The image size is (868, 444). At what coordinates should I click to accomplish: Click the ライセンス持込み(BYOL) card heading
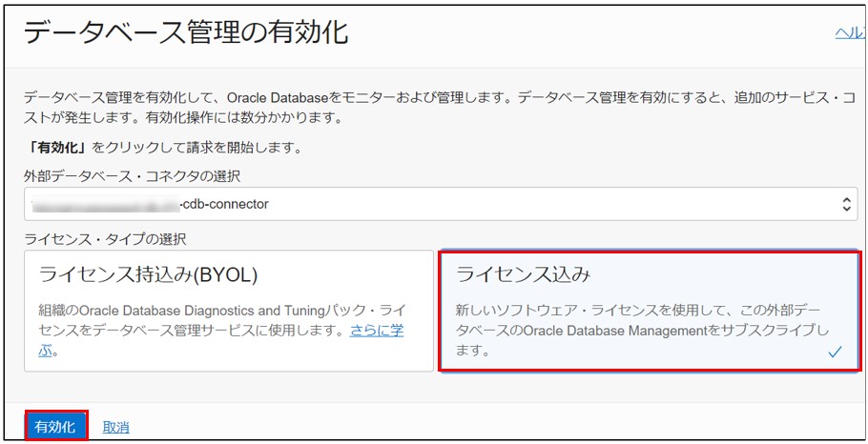click(149, 275)
